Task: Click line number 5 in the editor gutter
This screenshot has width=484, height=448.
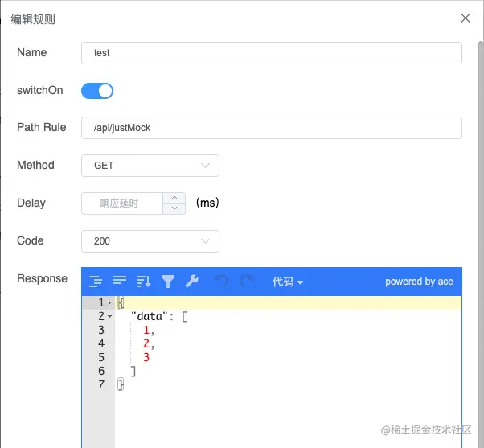Action: [x=101, y=357]
